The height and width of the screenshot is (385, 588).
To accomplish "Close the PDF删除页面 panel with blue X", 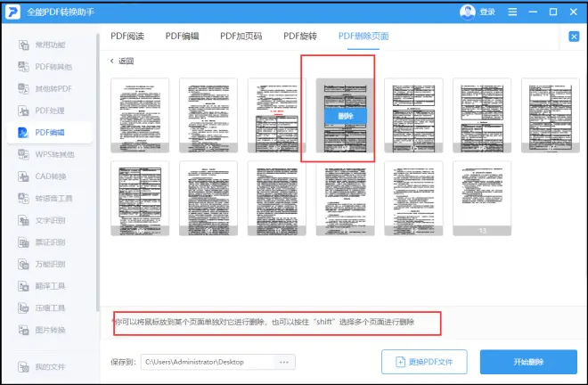I will point(574,37).
